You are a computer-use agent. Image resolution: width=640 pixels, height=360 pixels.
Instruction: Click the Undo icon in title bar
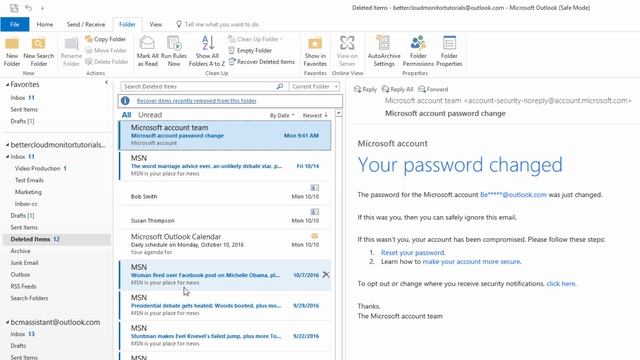coord(28,8)
